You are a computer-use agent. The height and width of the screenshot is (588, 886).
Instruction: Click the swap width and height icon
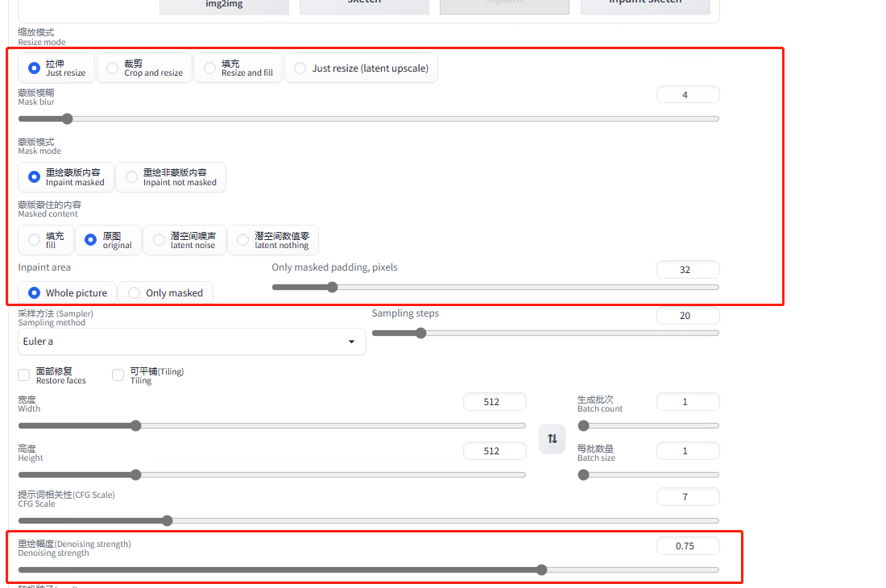(x=552, y=439)
